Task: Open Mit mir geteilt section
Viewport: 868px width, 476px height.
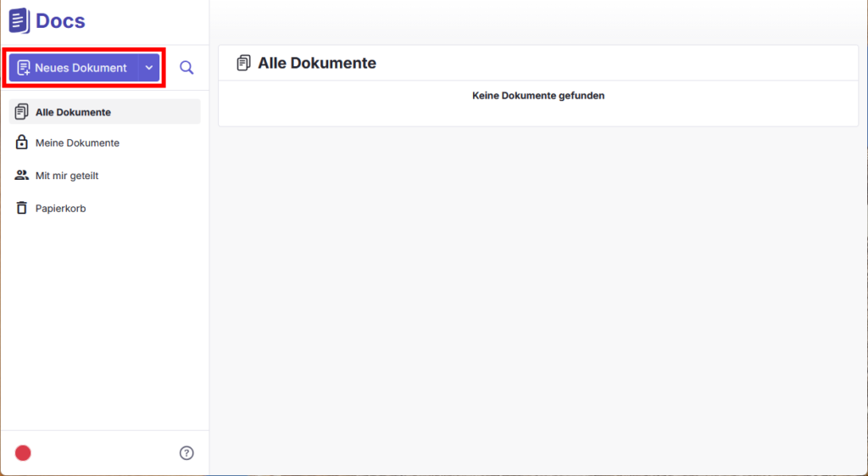Action: click(x=67, y=176)
